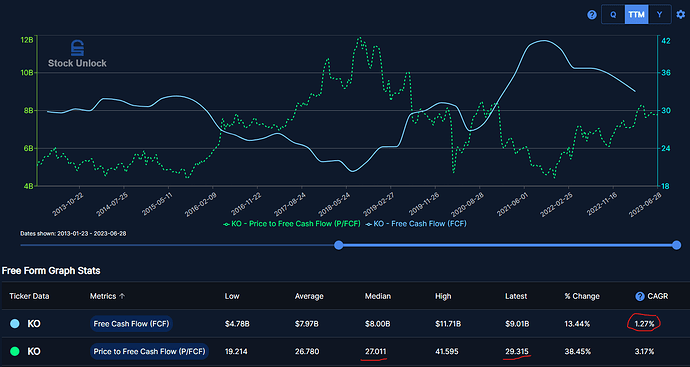690x367 pixels.
Task: Click the Price to Free Cash Flow chip
Action: tap(149, 352)
